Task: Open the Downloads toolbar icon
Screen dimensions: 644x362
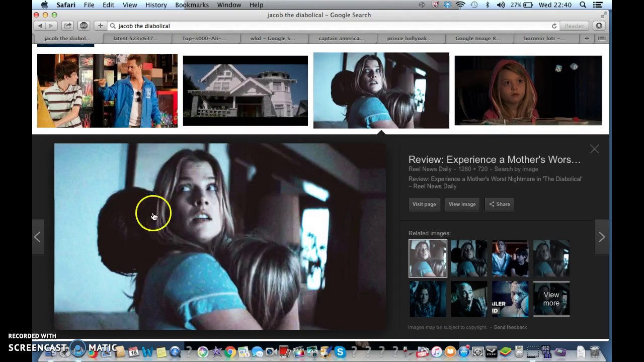Action: coord(599,26)
